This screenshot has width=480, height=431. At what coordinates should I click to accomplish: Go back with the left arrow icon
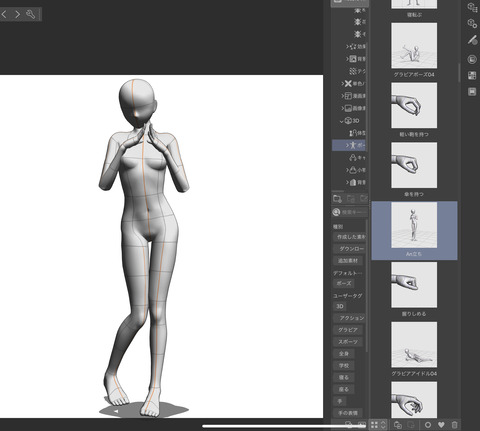coord(4,14)
